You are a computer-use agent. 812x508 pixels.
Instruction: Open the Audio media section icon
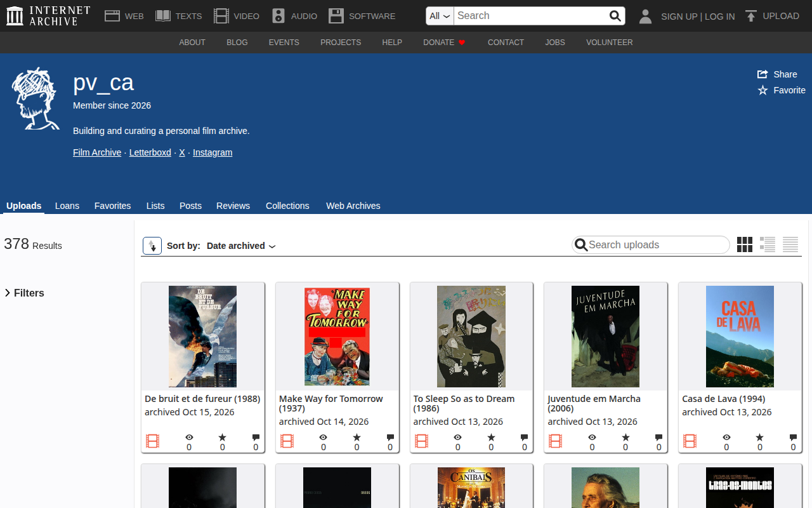tap(278, 16)
